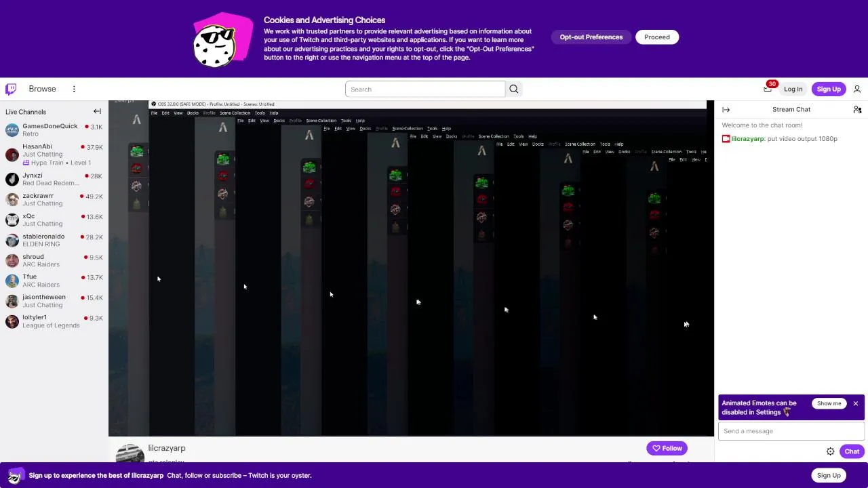
Task: Collapse the Live Channels sidebar
Action: (x=97, y=111)
